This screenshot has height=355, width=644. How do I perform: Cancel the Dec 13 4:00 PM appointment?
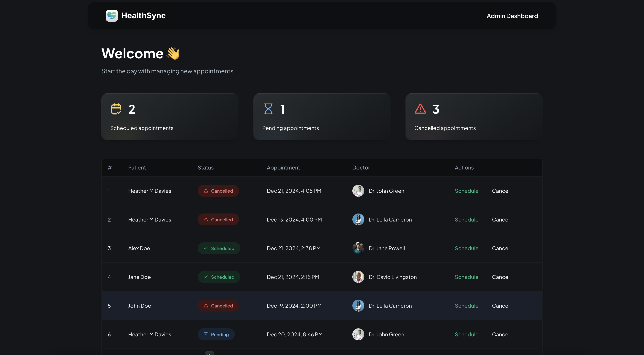tap(501, 219)
